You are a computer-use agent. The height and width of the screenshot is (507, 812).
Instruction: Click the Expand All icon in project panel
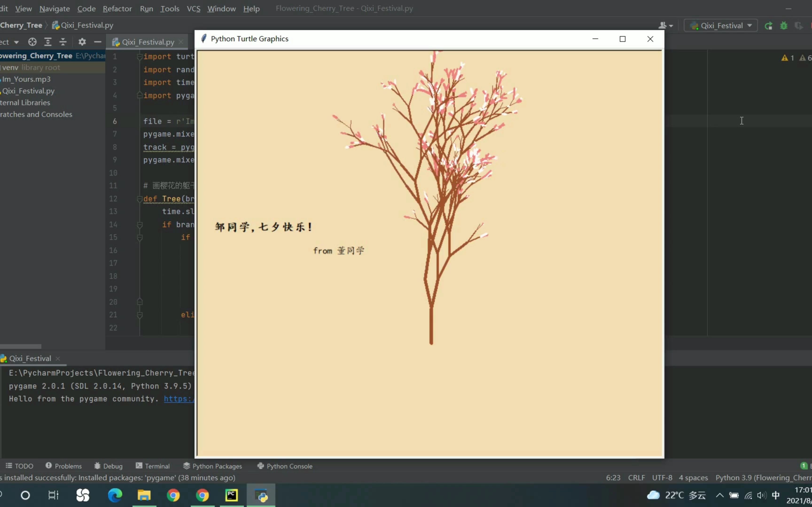point(48,42)
